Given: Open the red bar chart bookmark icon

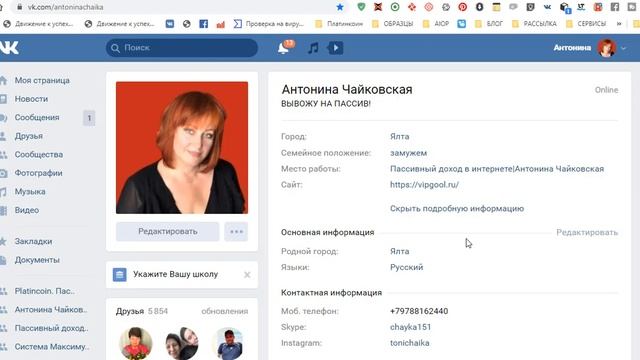Looking at the screenshot, I should 221,24.
